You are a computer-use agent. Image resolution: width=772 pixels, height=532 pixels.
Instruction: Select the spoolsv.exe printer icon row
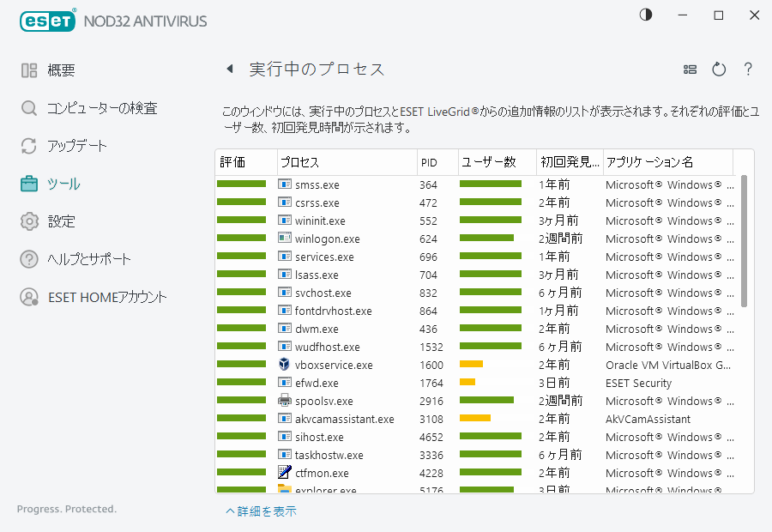point(323,401)
